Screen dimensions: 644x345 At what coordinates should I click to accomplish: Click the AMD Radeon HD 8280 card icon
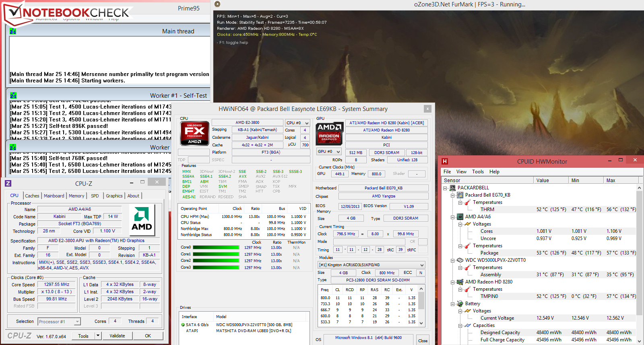pyautogui.click(x=460, y=282)
